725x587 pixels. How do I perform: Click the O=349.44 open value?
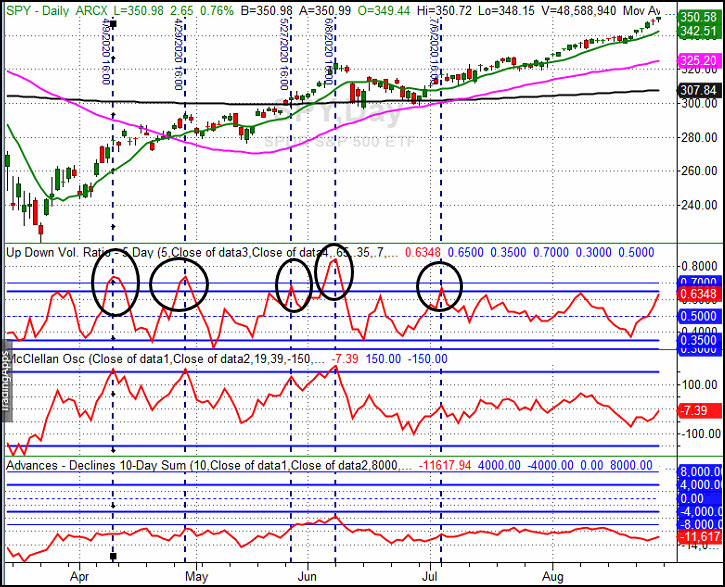pyautogui.click(x=383, y=10)
